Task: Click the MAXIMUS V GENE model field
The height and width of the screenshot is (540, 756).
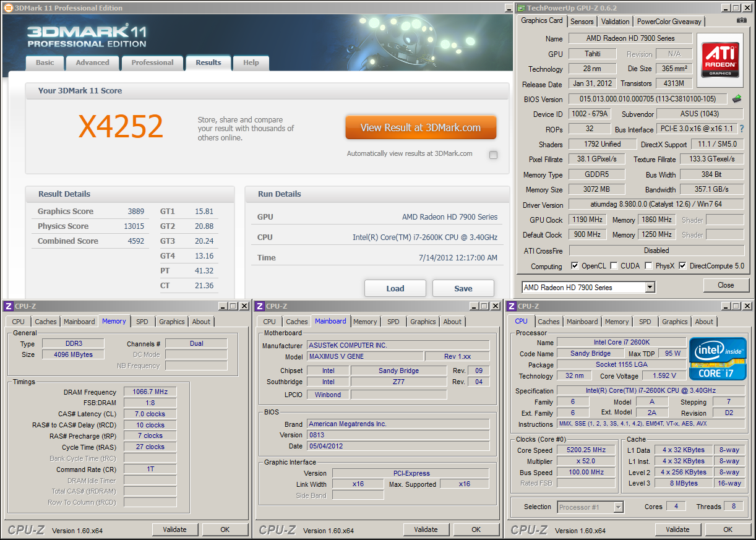Action: [365, 356]
